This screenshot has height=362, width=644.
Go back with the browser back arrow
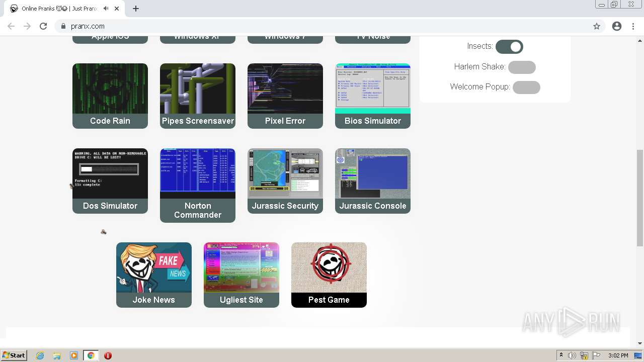[x=11, y=26]
